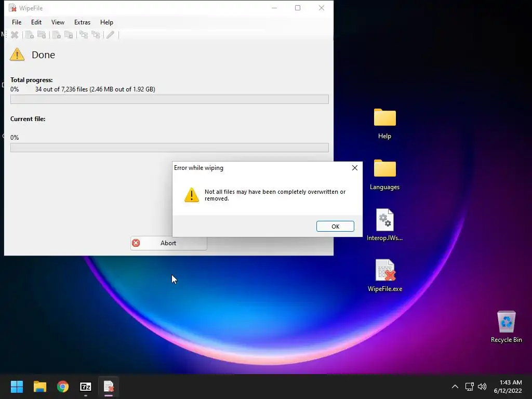Viewport: 532px width, 399px height.
Task: Open the Extras menu
Action: [x=83, y=22]
